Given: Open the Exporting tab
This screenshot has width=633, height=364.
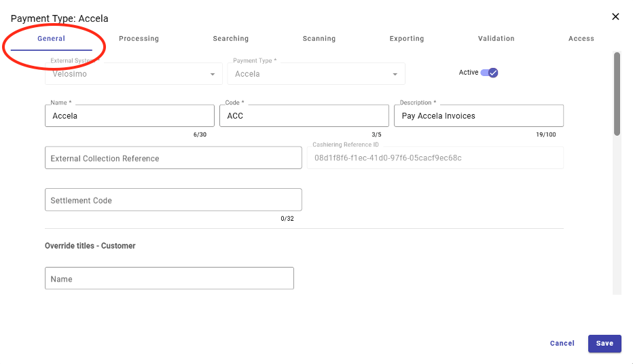Looking at the screenshot, I should [x=407, y=38].
